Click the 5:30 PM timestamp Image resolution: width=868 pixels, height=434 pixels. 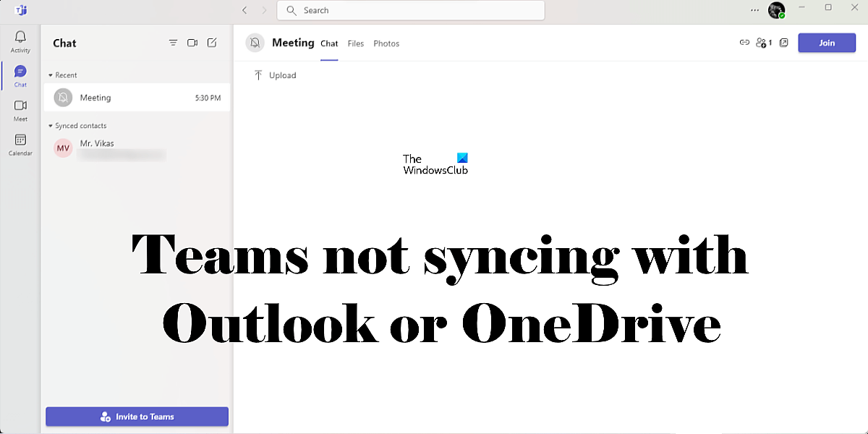208,98
